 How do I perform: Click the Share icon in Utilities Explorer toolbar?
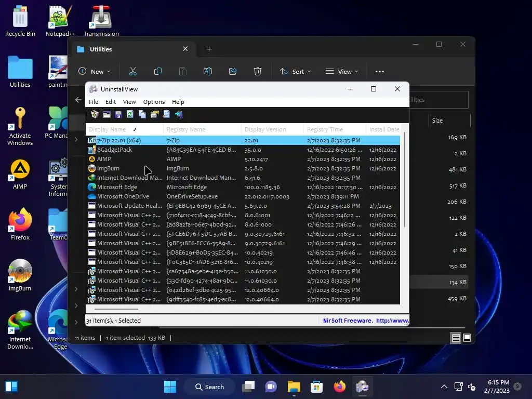pos(233,71)
